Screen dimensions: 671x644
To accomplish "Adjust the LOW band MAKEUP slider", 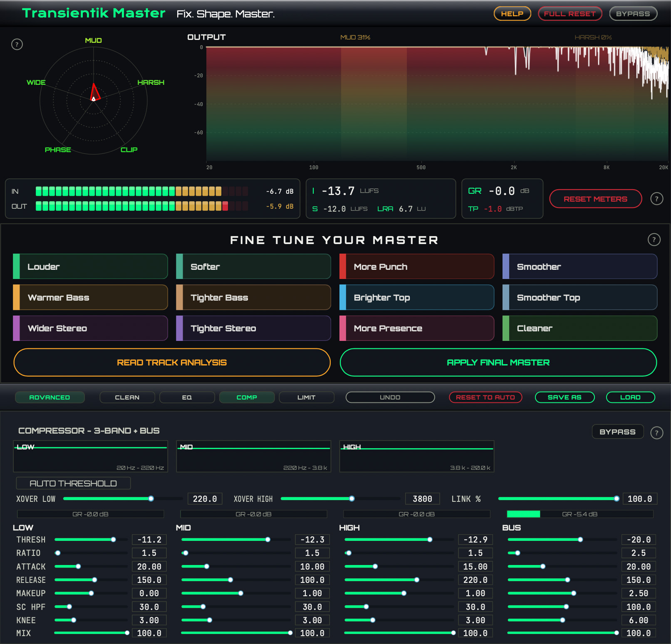I will click(91, 593).
